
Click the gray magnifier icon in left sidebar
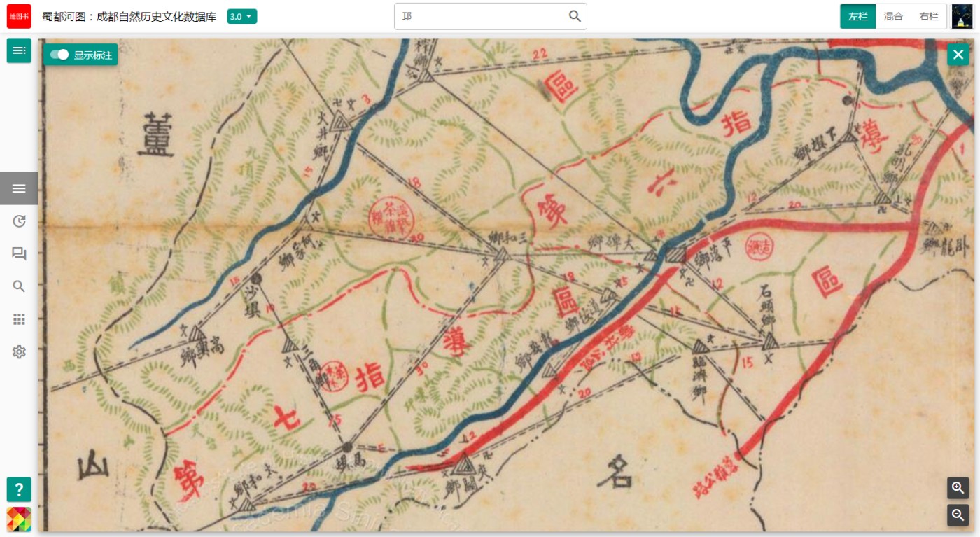[x=19, y=286]
